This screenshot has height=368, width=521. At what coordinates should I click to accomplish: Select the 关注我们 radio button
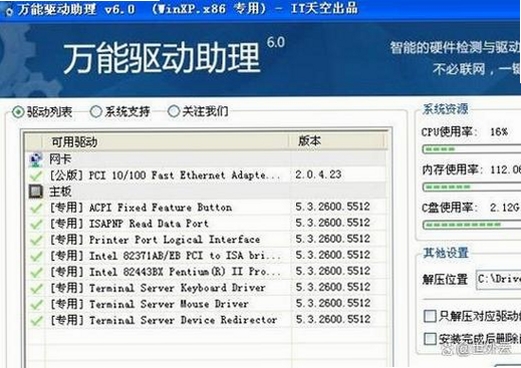(174, 111)
